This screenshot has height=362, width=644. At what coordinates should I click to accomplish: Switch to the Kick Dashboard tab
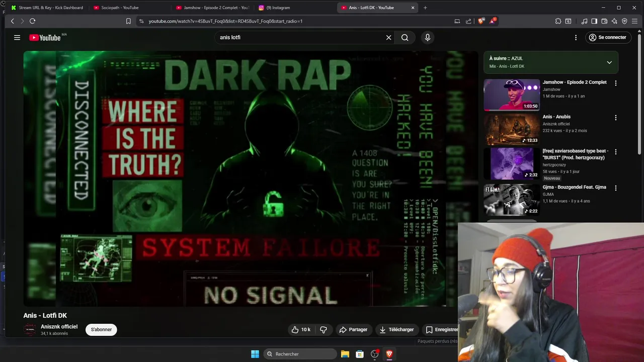coord(47,8)
